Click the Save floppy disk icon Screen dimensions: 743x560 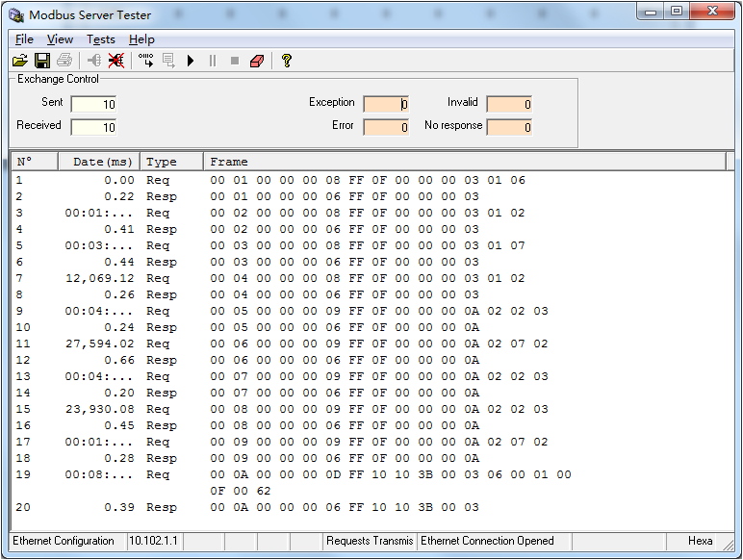pos(42,61)
